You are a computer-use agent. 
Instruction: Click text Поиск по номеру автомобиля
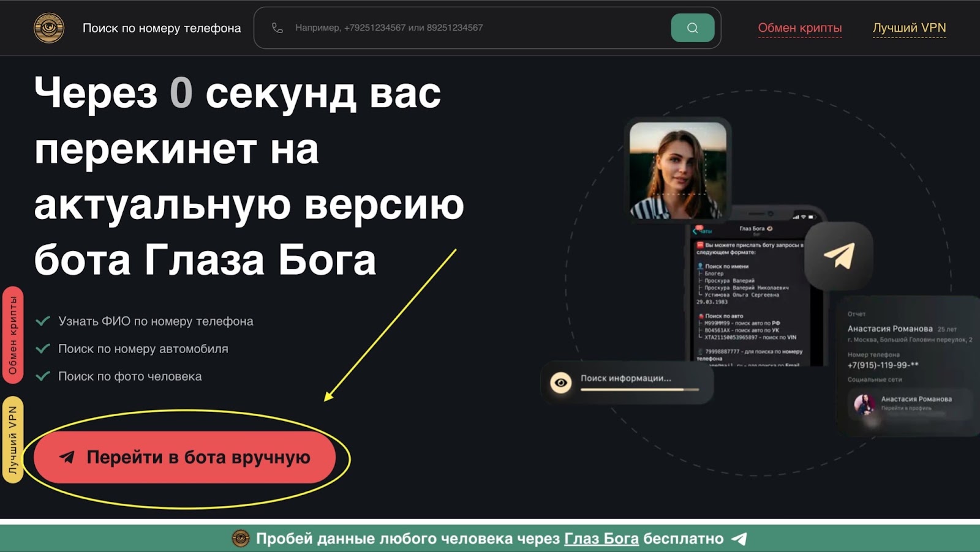[143, 349]
